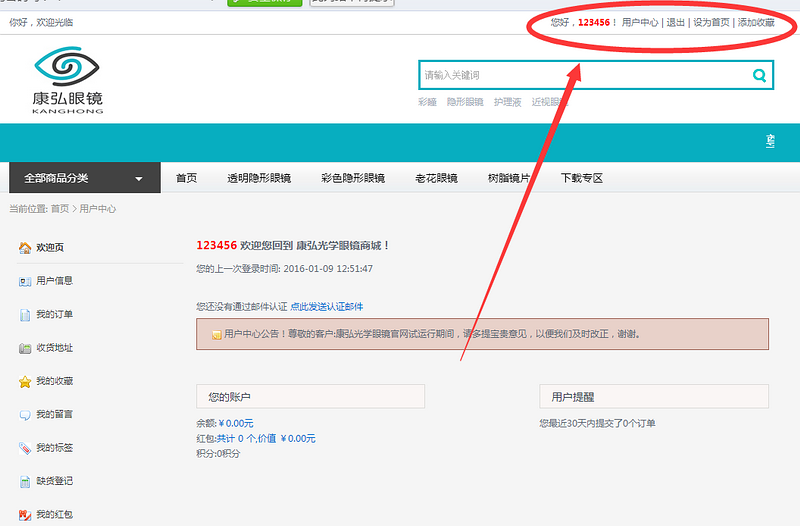Click the ID card icon beside 用户信息
The height and width of the screenshot is (526, 800).
pos(25,282)
